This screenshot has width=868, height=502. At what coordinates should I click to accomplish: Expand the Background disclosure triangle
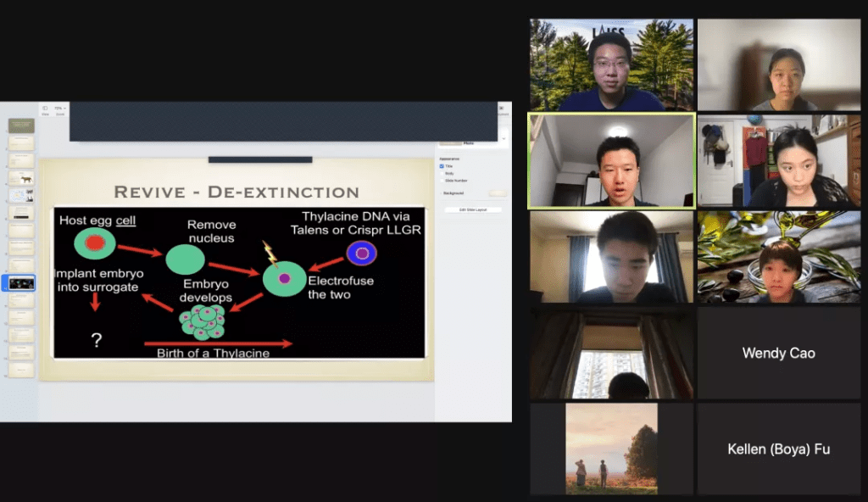point(440,192)
